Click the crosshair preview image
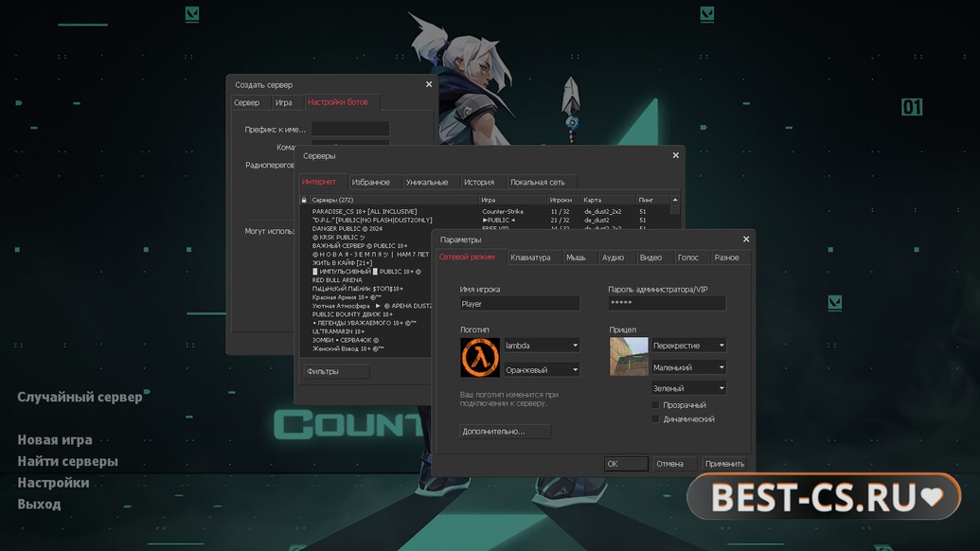 629,356
